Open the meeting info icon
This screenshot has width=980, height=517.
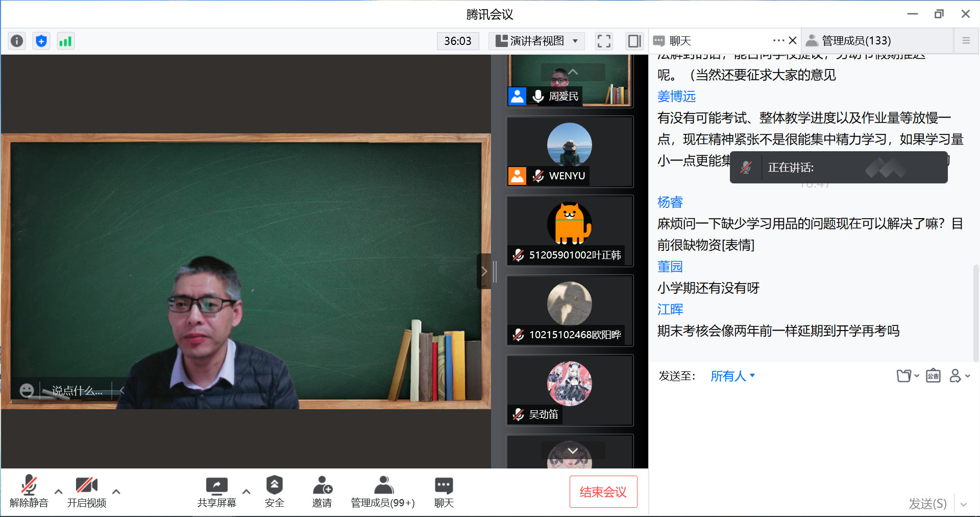(x=17, y=41)
